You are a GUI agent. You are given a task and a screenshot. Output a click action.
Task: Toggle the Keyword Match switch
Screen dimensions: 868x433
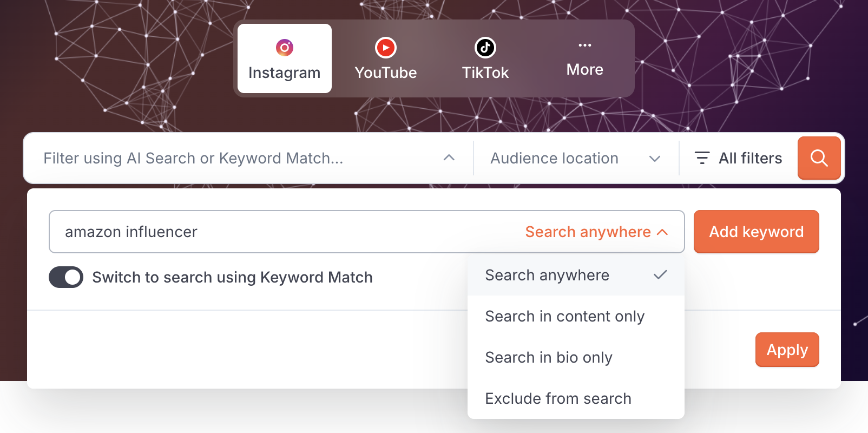[66, 277]
